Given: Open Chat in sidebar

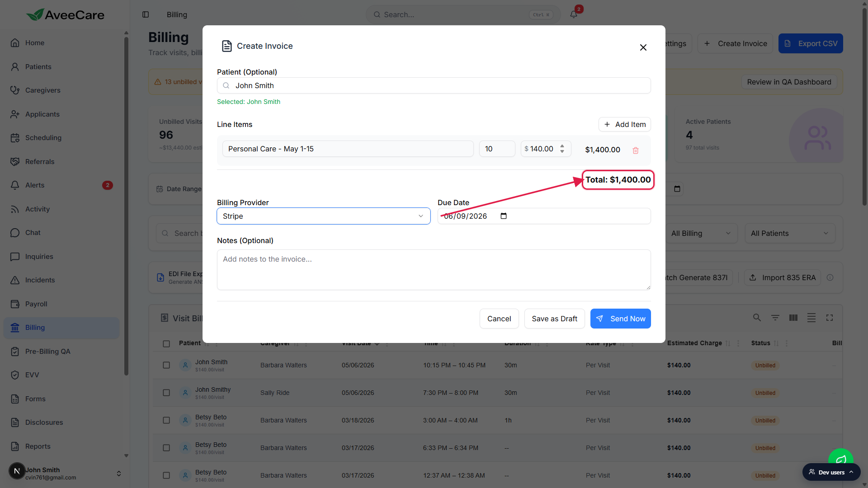Looking at the screenshot, I should (61, 233).
